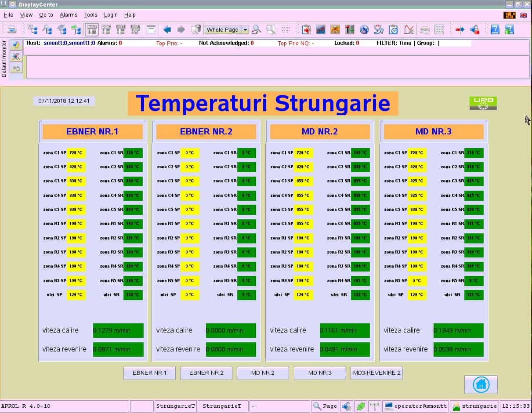
Task: Click the blue question mark help icon
Action: [495, 30]
